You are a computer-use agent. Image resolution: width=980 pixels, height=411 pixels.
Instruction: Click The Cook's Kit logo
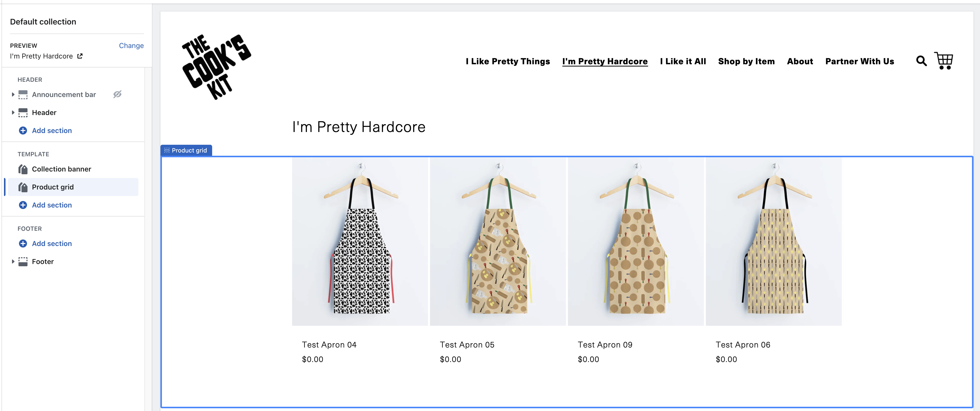tap(216, 66)
